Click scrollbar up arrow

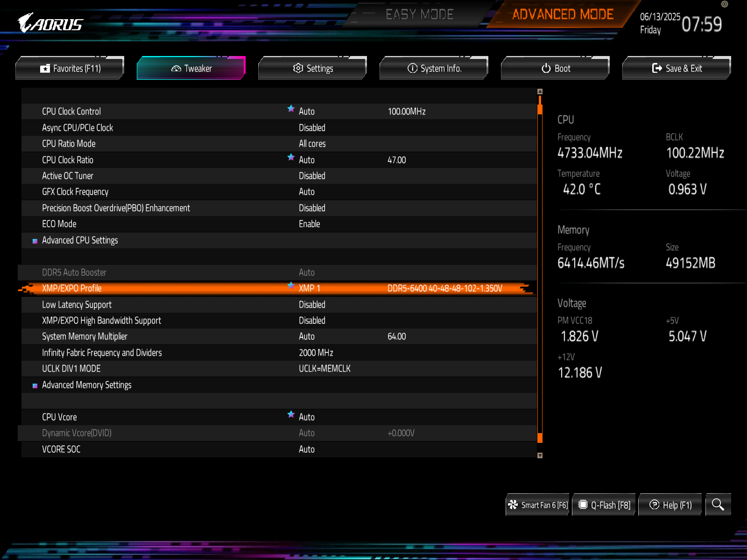540,91
